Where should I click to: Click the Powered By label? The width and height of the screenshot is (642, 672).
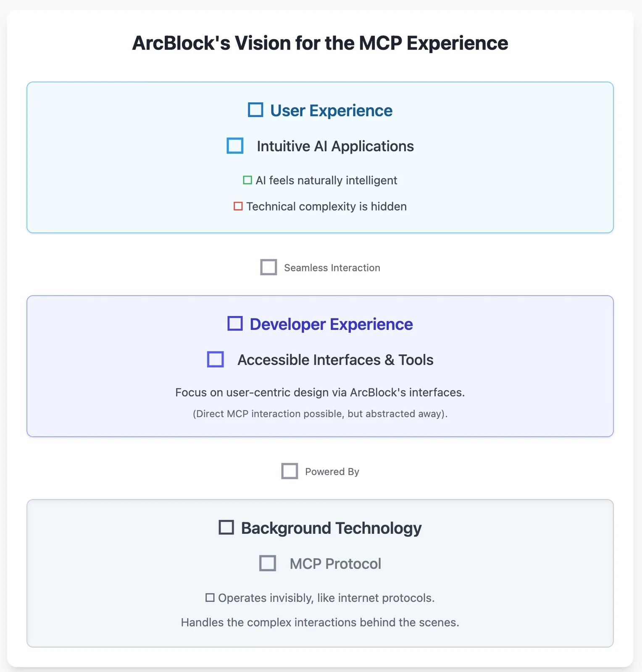(332, 472)
